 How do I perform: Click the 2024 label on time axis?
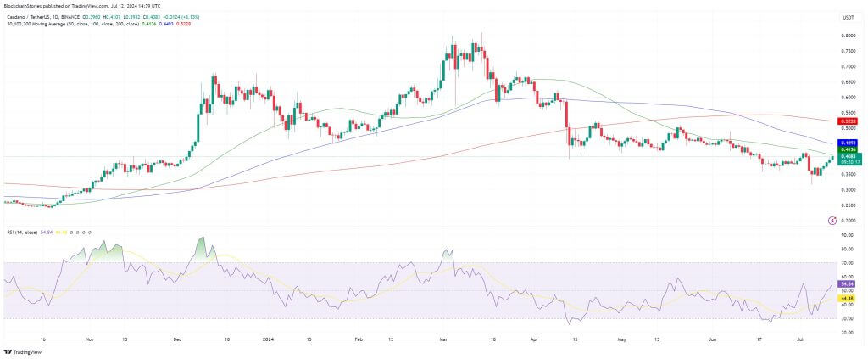pos(267,338)
